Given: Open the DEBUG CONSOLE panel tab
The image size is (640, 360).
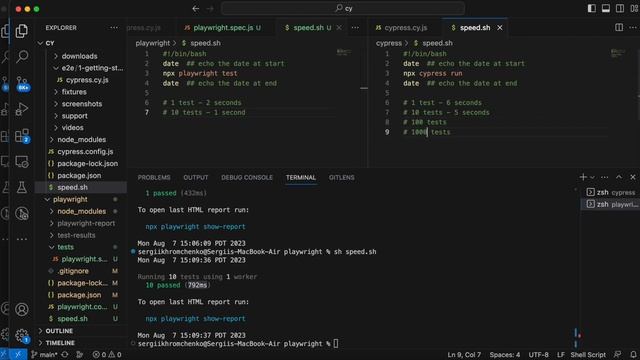Looking at the screenshot, I should [247, 177].
